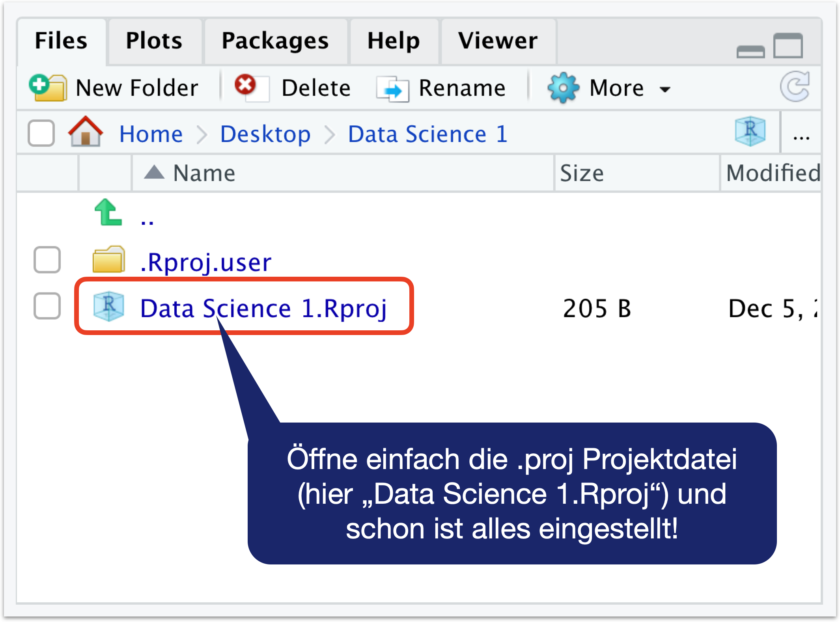Open the path browse ellipsis button
This screenshot has height=622, width=840.
(x=801, y=136)
